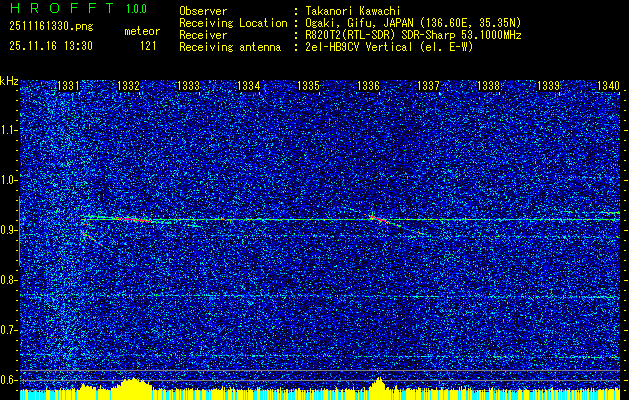Click the 0.6 kHz axis label
Image resolution: width=629 pixels, height=400 pixels.
click(8, 380)
